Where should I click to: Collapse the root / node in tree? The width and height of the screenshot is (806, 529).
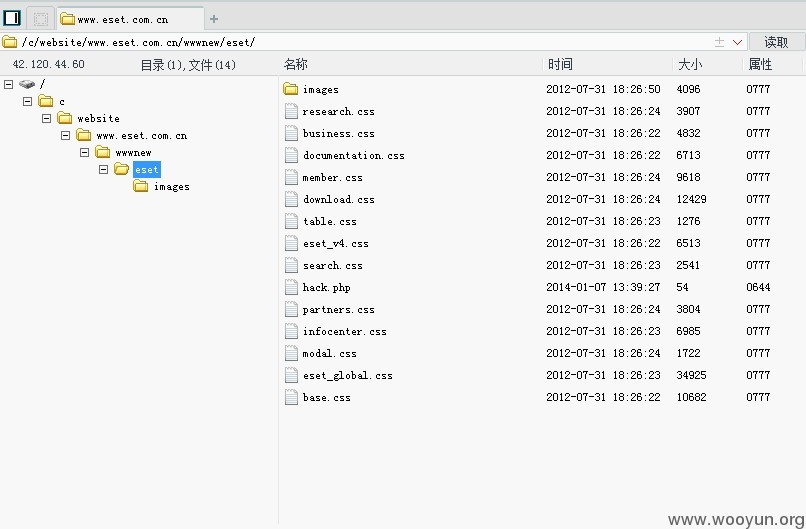point(9,84)
